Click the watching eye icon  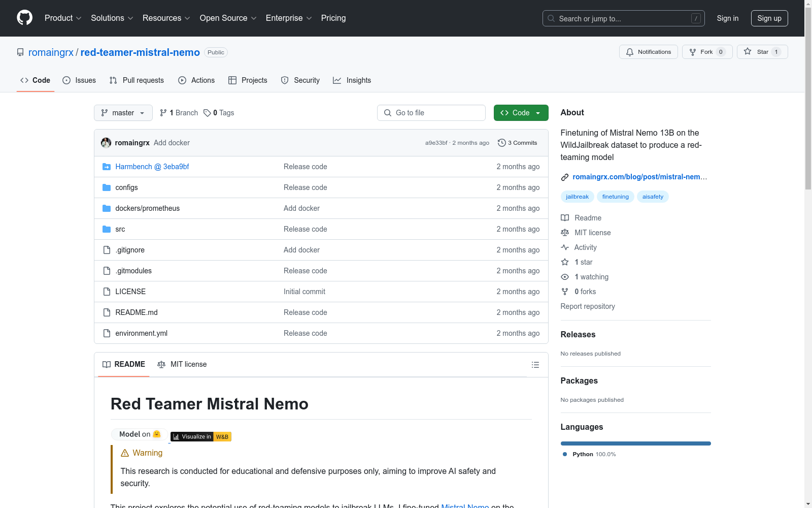click(x=565, y=277)
